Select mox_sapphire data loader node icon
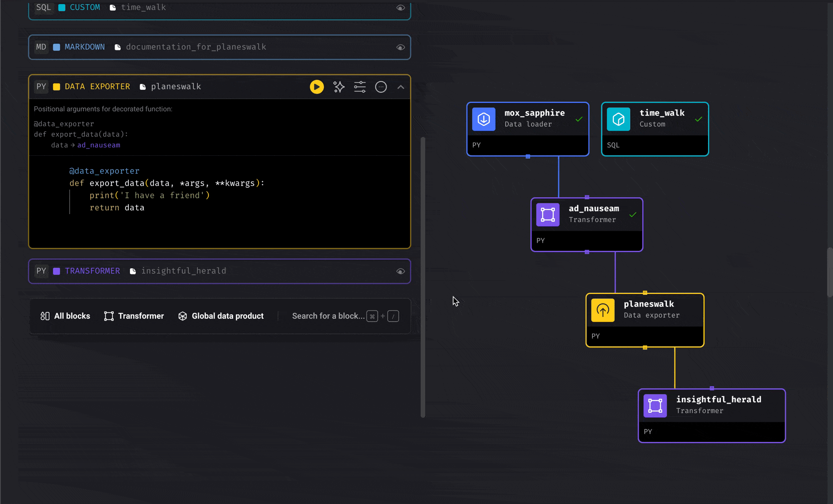This screenshot has height=504, width=833. tap(484, 119)
